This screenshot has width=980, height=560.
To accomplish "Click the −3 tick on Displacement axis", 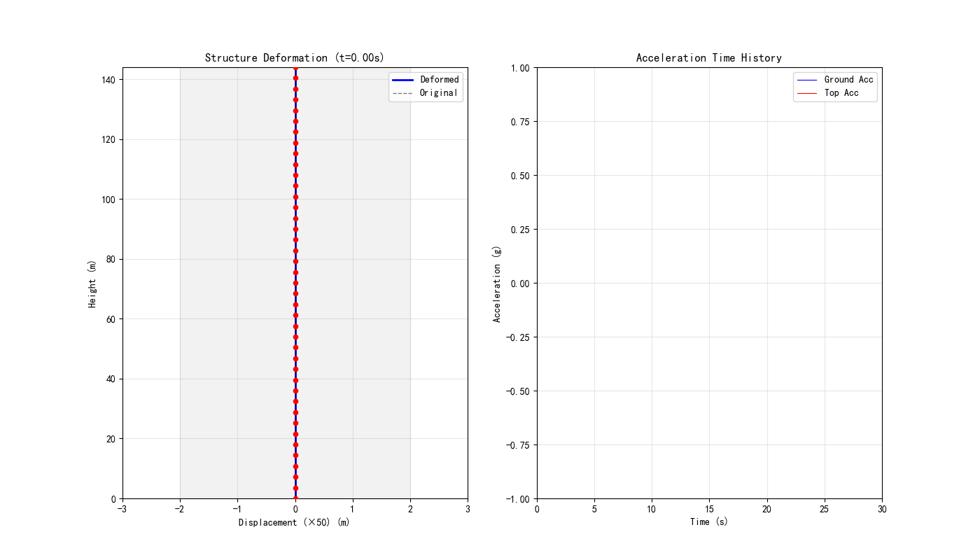I will 122,509.
